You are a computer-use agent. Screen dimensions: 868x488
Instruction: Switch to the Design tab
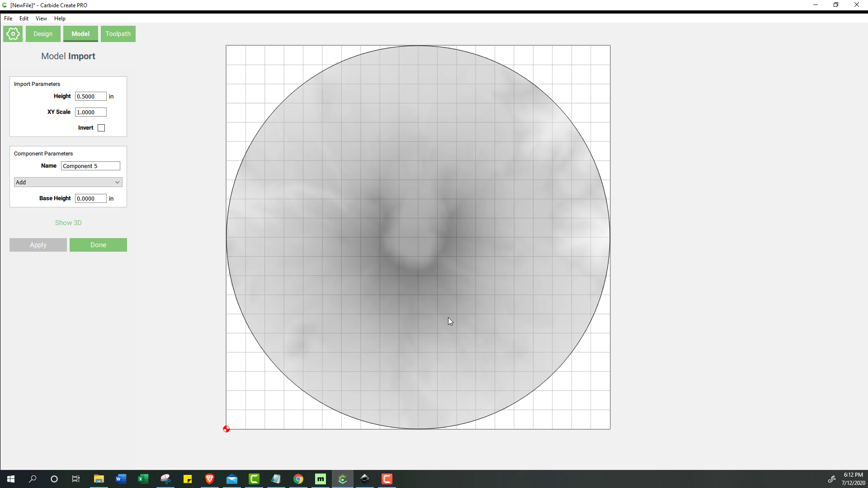[x=43, y=33]
